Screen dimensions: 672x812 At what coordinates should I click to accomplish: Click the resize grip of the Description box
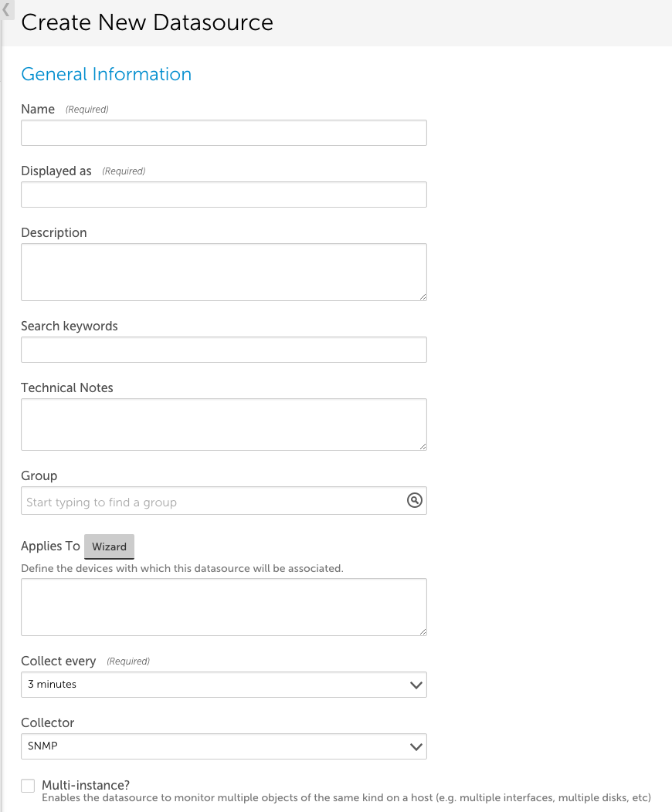point(423,297)
